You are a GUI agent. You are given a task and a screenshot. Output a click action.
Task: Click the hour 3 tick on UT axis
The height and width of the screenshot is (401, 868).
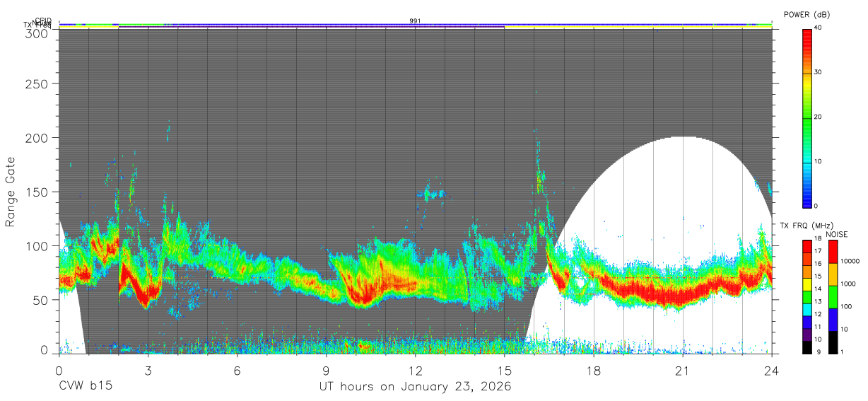point(148,370)
